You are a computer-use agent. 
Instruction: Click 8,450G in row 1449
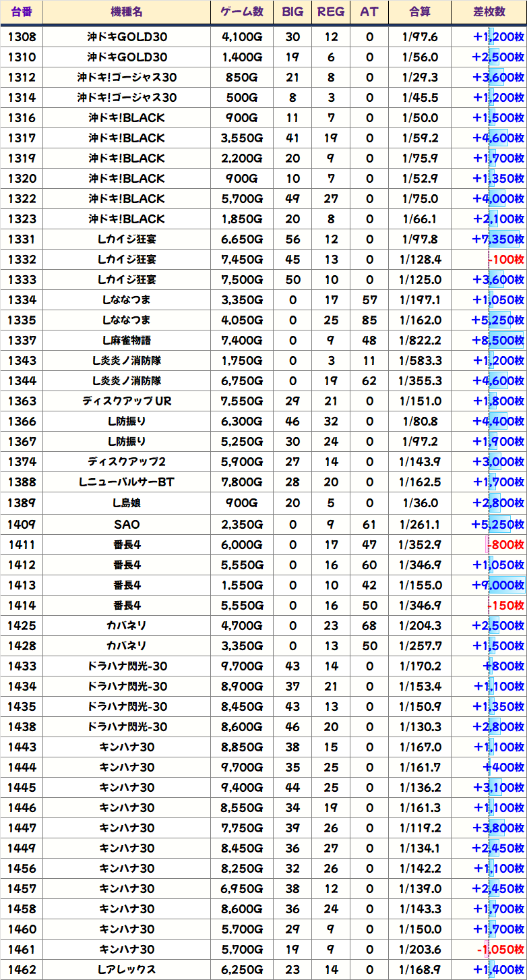tap(242, 848)
